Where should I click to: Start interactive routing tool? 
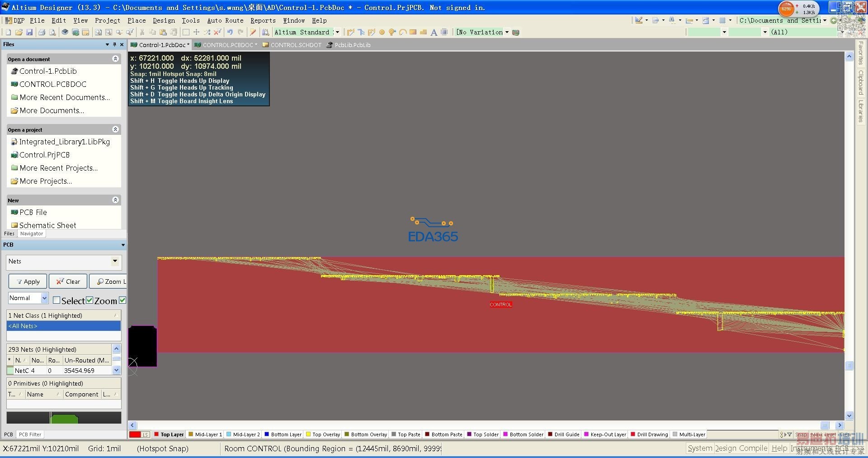(x=350, y=32)
